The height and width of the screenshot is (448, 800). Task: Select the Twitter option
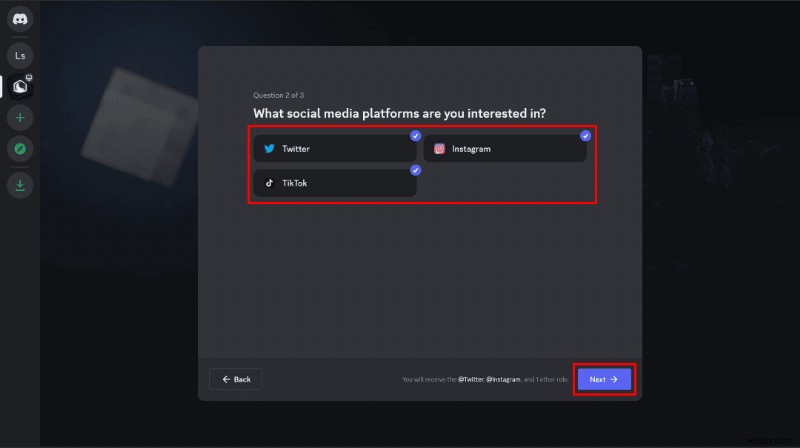[335, 148]
